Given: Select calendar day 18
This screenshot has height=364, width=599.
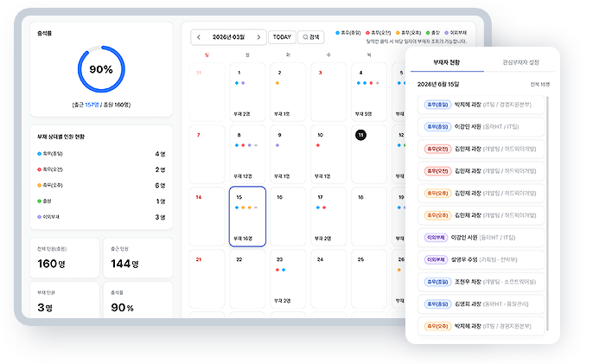Looking at the screenshot, I should pos(369,216).
